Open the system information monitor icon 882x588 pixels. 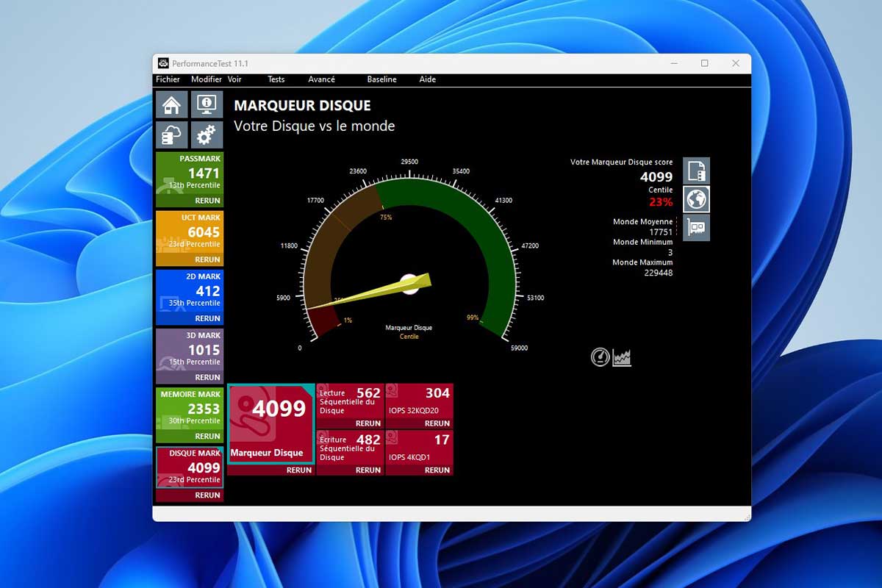[207, 104]
